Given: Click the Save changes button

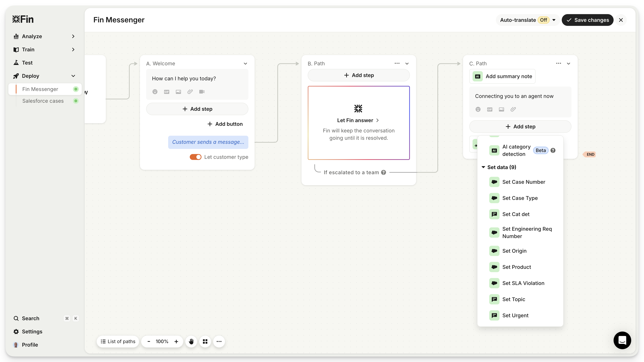Looking at the screenshot, I should [x=588, y=20].
